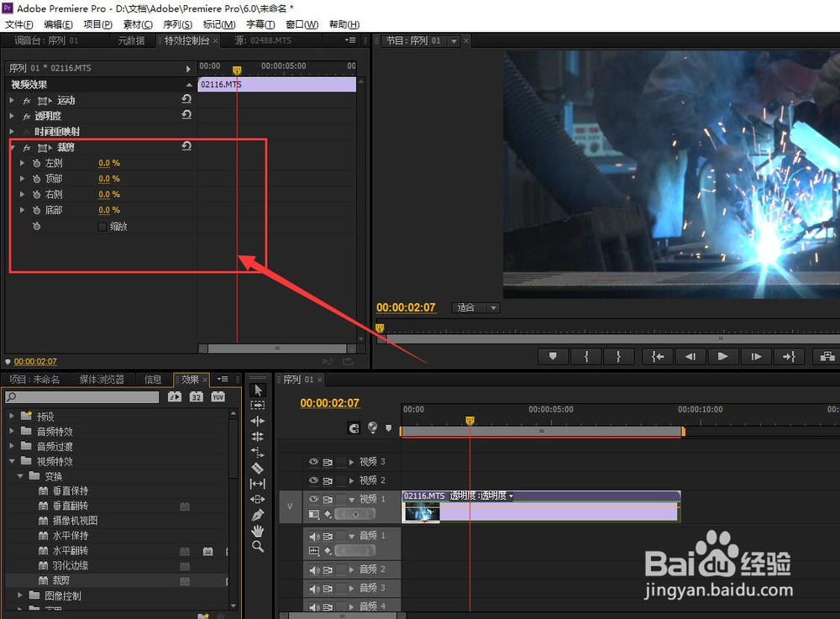Image resolution: width=840 pixels, height=619 pixels.
Task: Toggle visibility of 视频 3 track
Action: pos(313,462)
